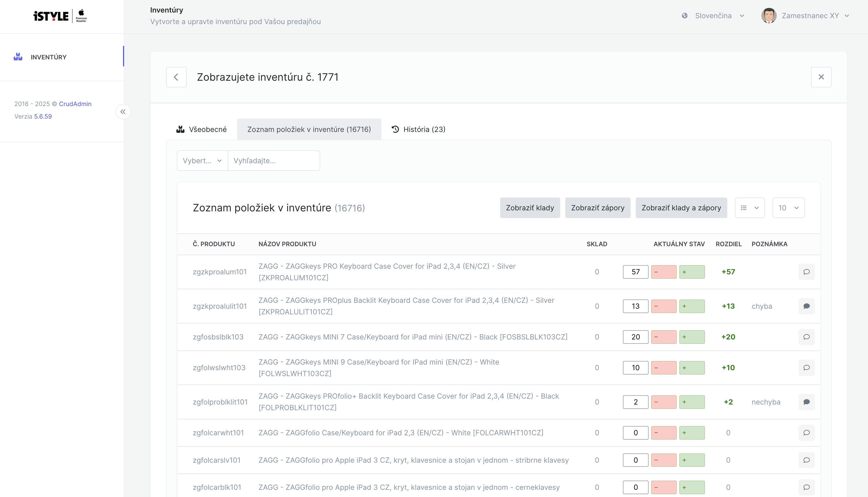Open the filled comment icon for the chyba note

(806, 306)
